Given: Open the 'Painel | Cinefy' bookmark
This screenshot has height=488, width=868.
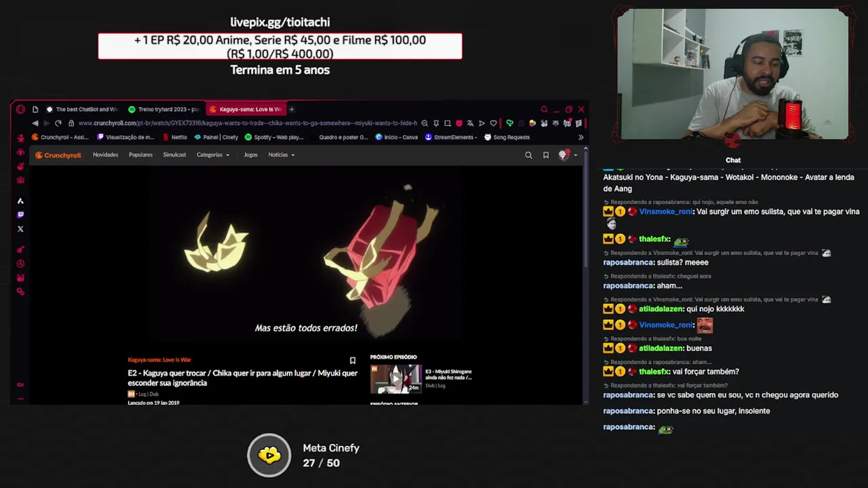Looking at the screenshot, I should pos(216,137).
